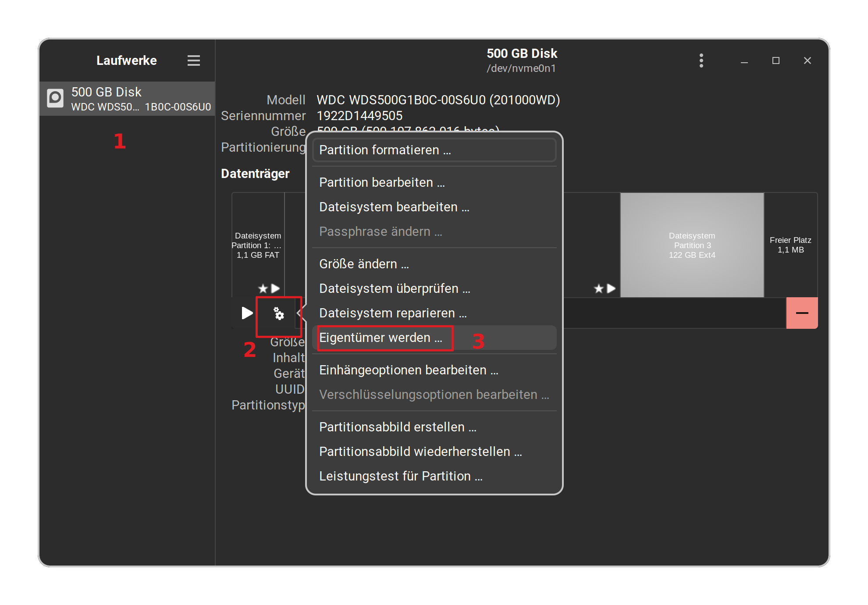Select Partition 3 122 GB Ext4 block
This screenshot has height=605, width=868.
point(692,245)
